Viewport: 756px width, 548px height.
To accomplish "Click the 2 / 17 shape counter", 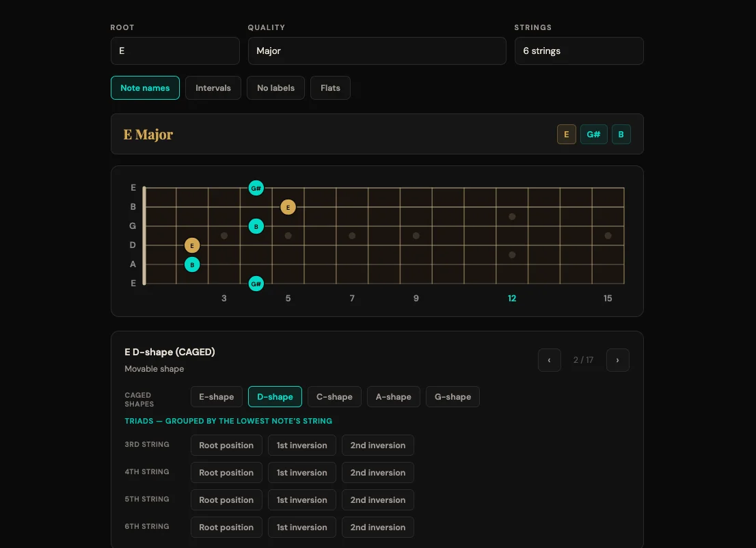I will [583, 360].
